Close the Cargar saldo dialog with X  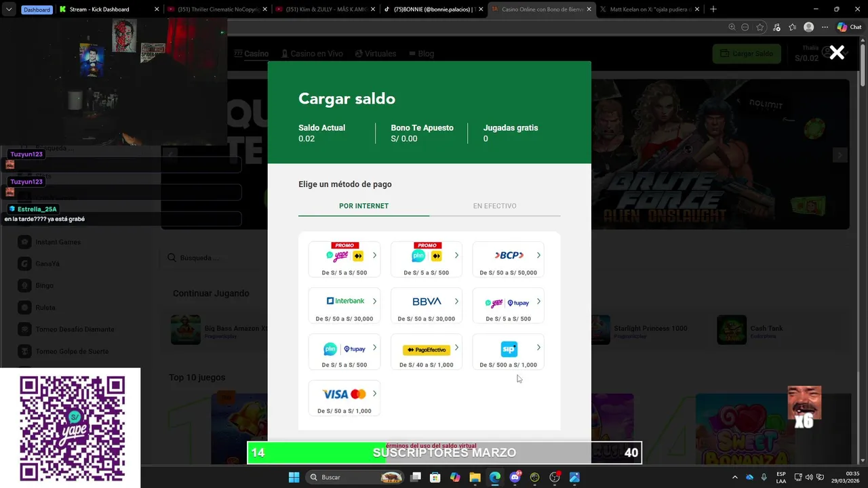coord(837,53)
